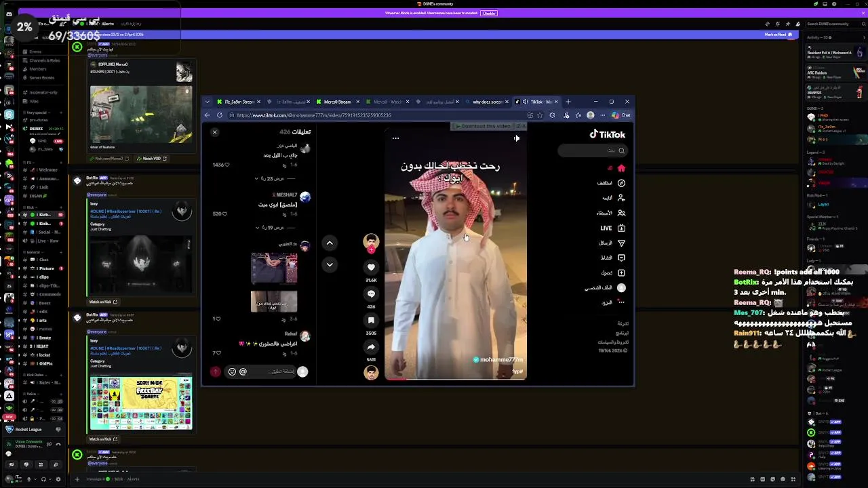Click the Download this video button

(483, 126)
